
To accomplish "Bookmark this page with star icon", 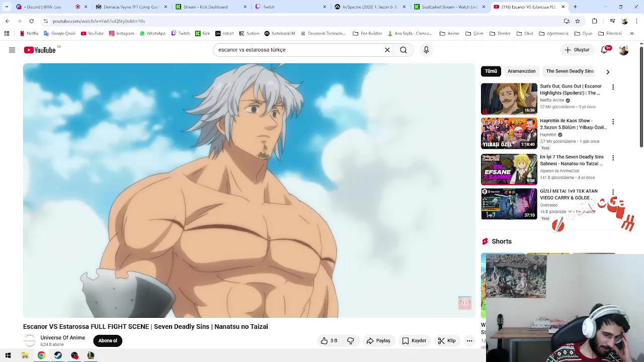I will [x=578, y=21].
